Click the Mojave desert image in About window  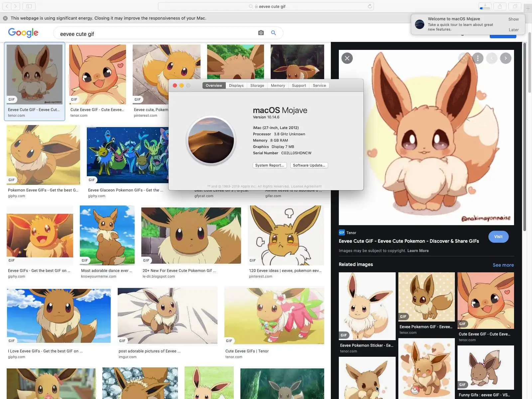211,140
